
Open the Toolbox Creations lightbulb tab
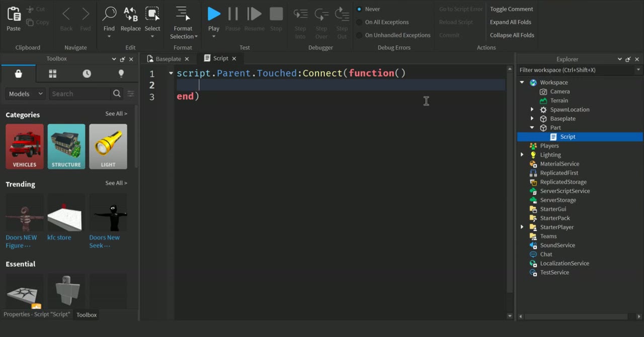coord(121,74)
